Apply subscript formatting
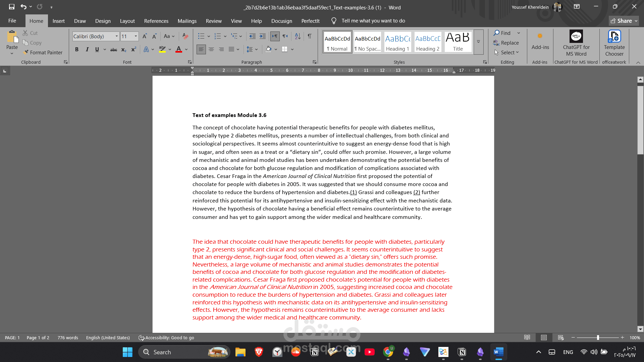644x362 pixels. tap(124, 49)
